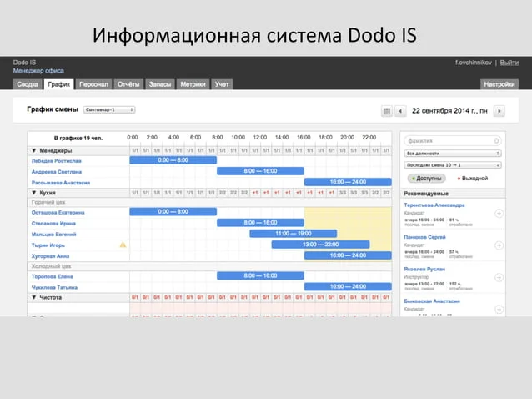
Task: Select the График tab
Action: [x=59, y=84]
